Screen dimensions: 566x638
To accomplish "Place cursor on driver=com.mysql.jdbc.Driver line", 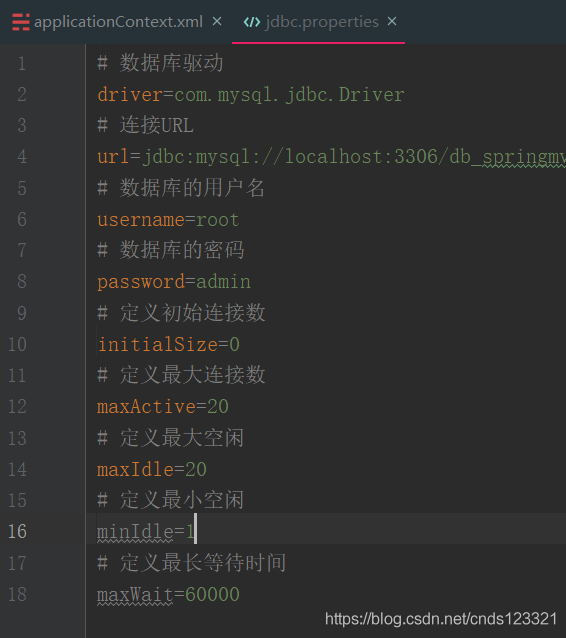I will click(x=251, y=95).
